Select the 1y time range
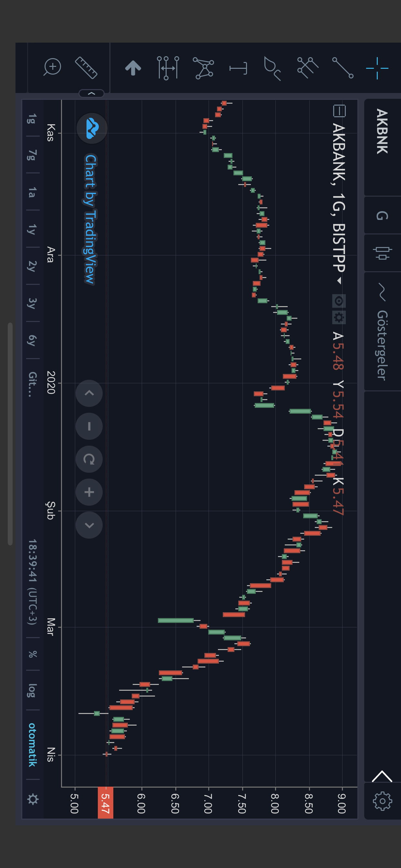This screenshot has height=868, width=401. click(32, 229)
